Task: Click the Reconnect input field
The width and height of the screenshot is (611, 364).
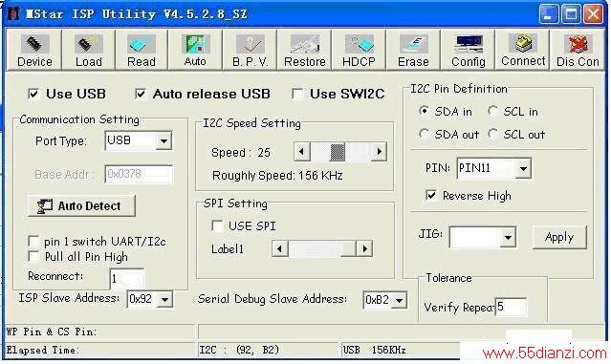Action: click(x=127, y=279)
